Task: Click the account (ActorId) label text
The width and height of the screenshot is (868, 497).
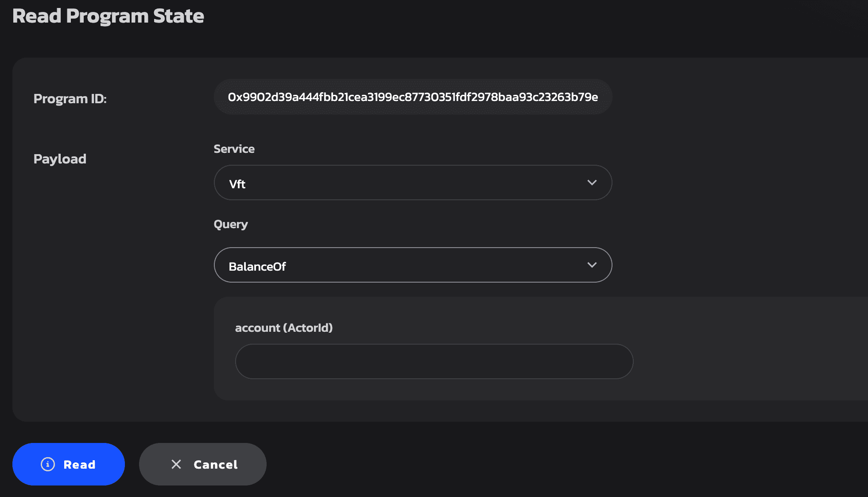Action: [x=283, y=328]
